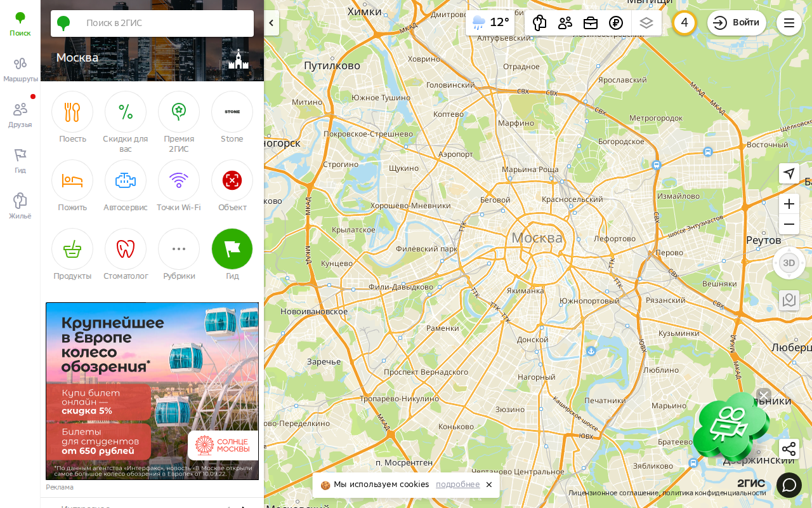Switch to the Гид sidebar tab
This screenshot has height=508, width=812.
[x=20, y=161]
